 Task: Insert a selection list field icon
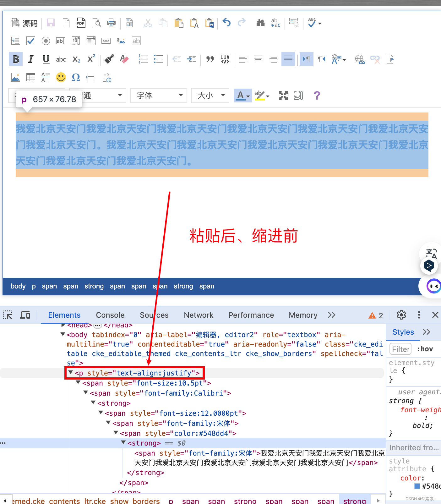(x=91, y=41)
